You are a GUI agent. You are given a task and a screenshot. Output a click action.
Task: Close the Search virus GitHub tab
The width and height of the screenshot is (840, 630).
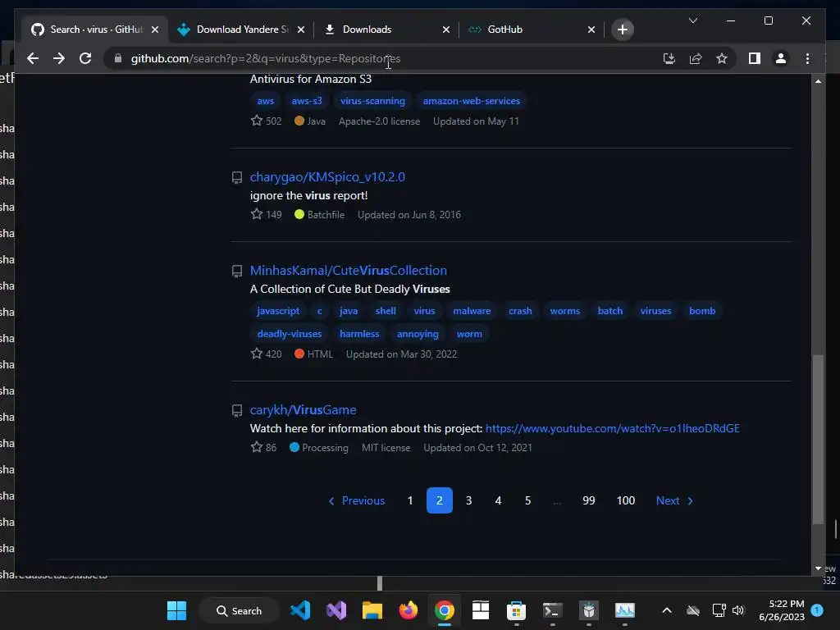[155, 30]
